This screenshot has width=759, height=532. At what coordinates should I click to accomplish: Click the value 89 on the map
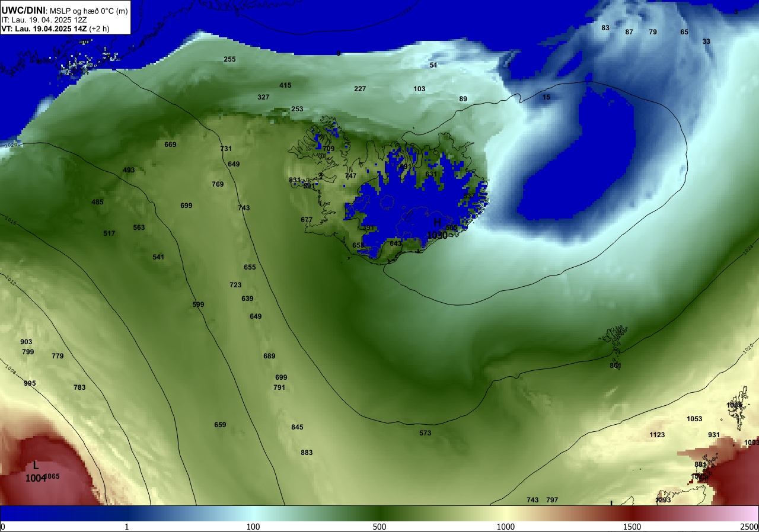click(x=463, y=99)
